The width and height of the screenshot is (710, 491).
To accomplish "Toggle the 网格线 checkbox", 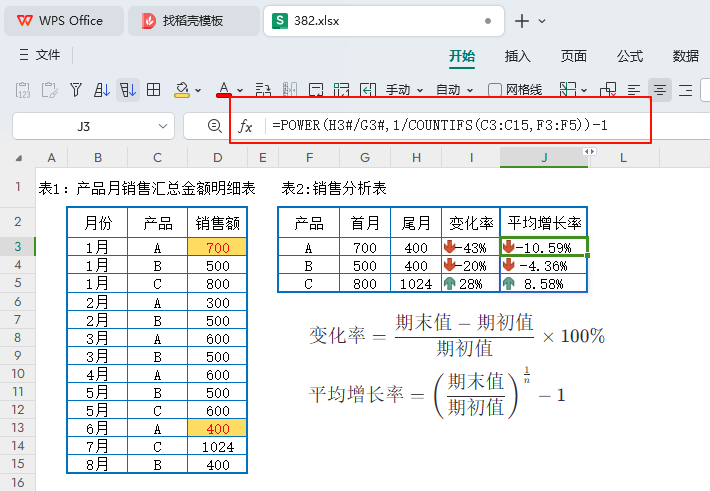I will pos(495,90).
